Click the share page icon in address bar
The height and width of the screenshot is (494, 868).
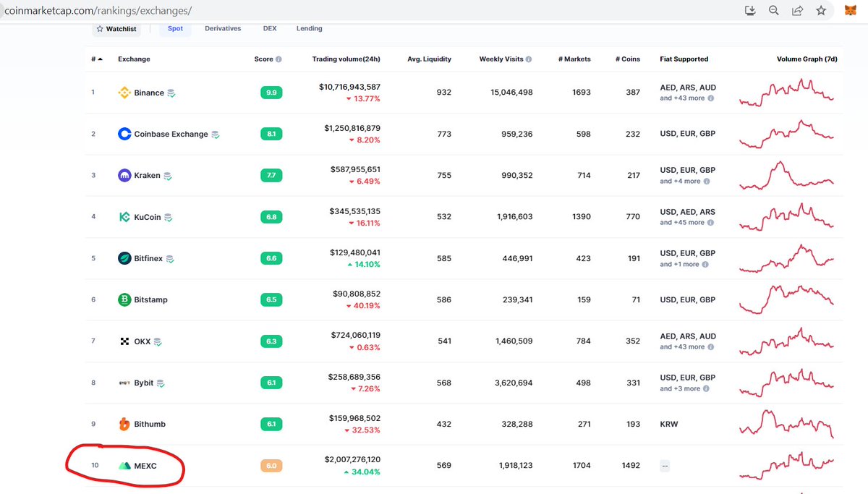tap(798, 10)
